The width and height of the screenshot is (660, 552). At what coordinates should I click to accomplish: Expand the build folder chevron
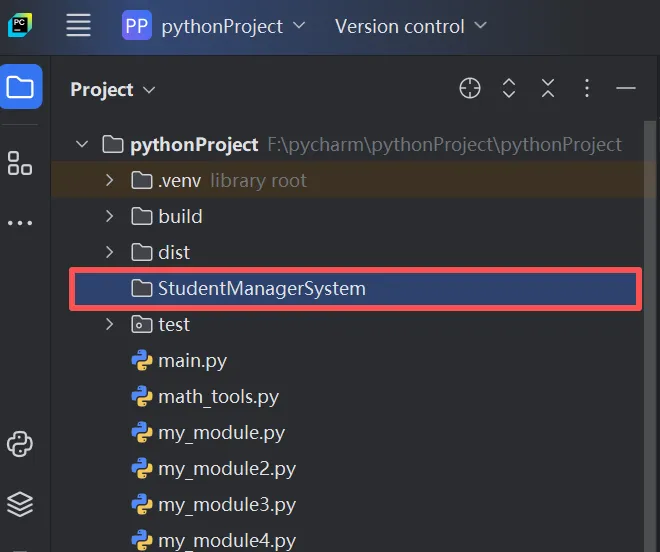(x=110, y=217)
